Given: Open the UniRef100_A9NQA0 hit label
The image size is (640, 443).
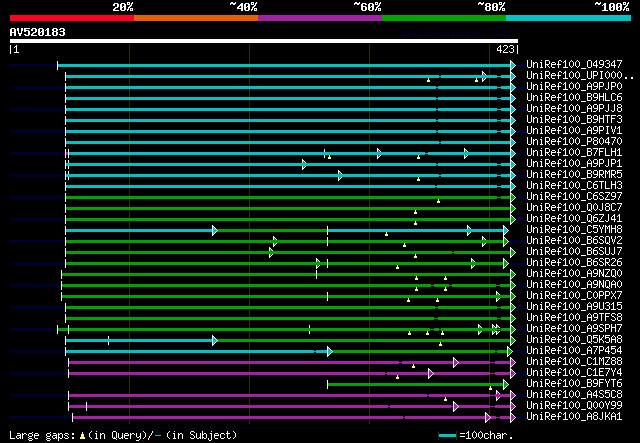Looking at the screenshot, I should (573, 284).
